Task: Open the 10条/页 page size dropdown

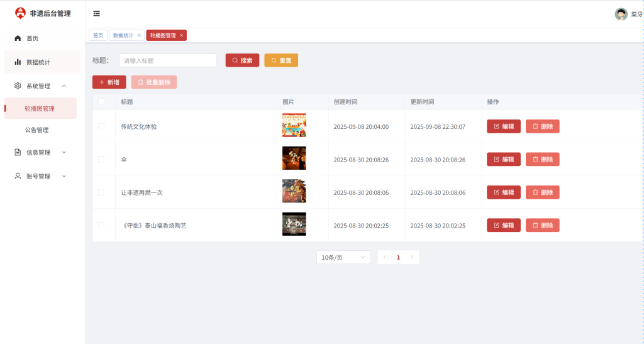Action: pos(343,257)
